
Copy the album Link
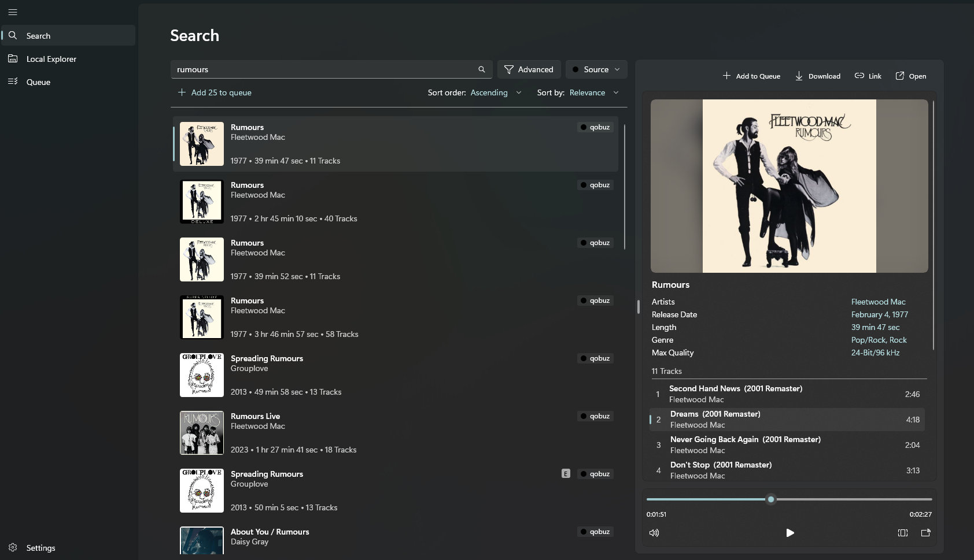[x=868, y=76]
